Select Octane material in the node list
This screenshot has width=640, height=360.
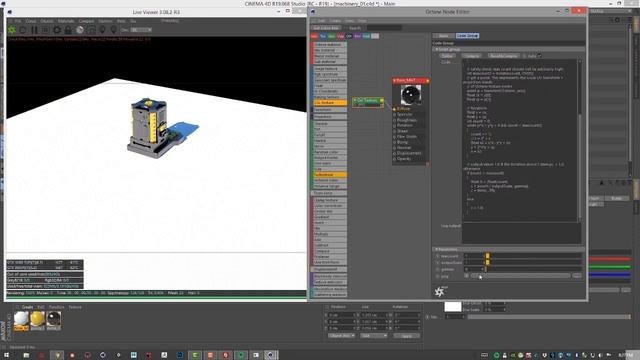(330, 44)
